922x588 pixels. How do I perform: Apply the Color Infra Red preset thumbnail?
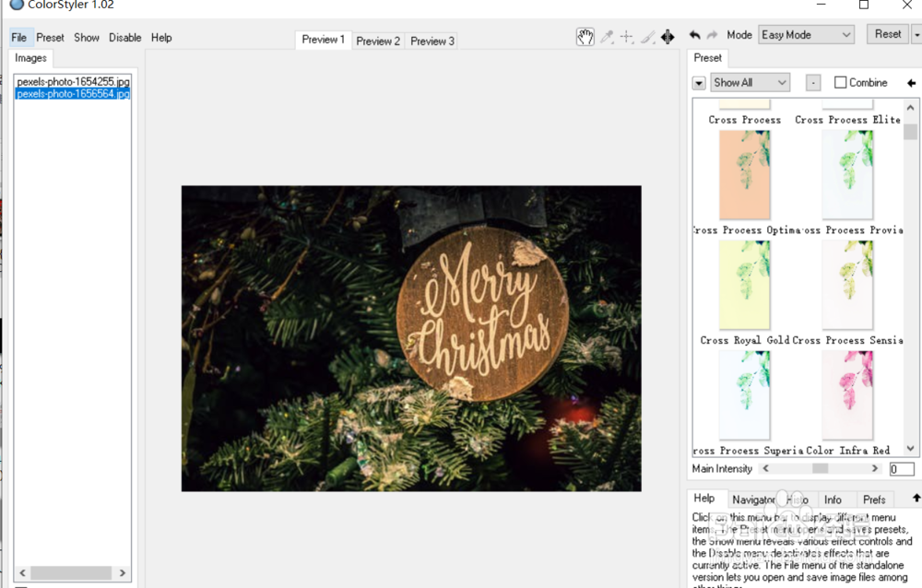(x=847, y=395)
